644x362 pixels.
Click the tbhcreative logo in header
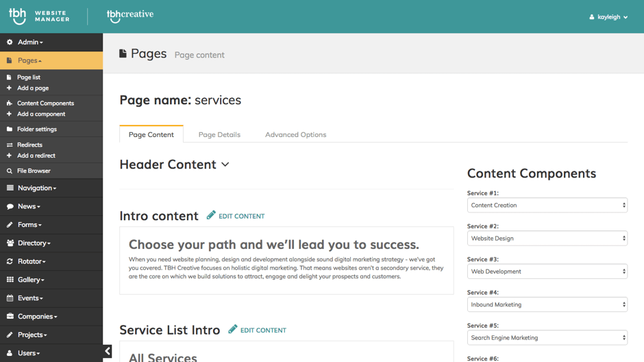[x=130, y=16]
